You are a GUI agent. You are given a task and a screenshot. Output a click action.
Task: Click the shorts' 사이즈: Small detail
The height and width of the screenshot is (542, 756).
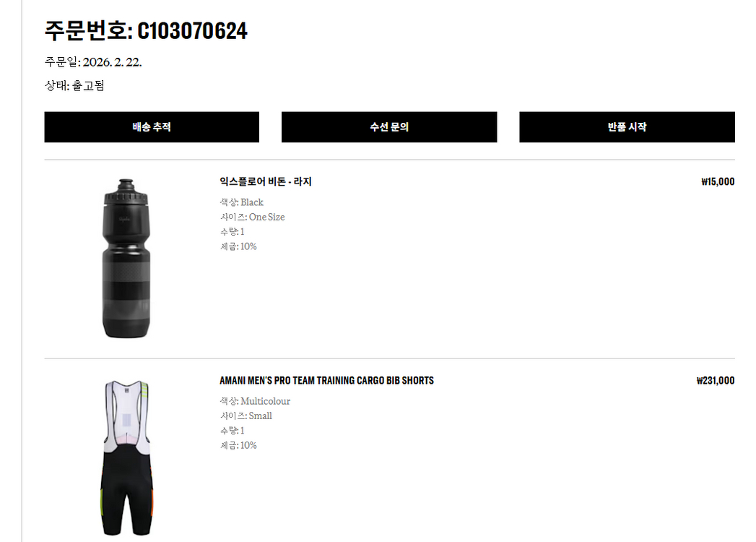pos(246,416)
